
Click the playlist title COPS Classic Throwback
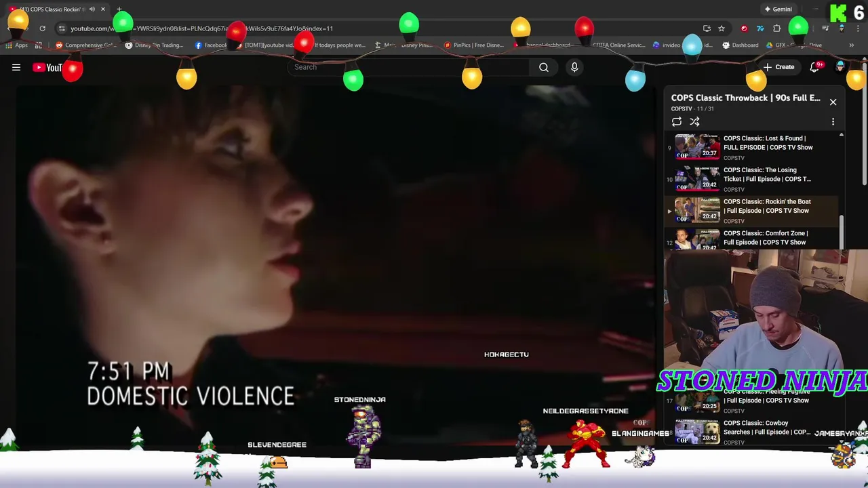point(746,98)
